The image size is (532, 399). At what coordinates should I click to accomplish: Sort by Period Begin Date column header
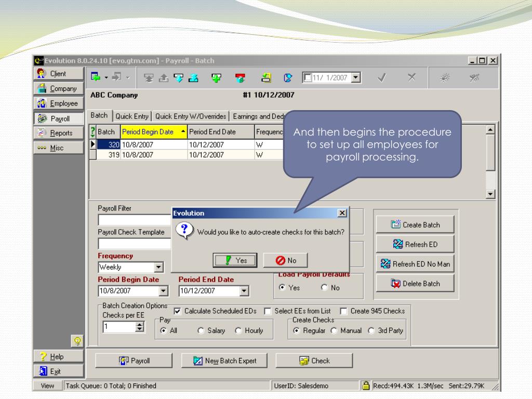(x=154, y=131)
